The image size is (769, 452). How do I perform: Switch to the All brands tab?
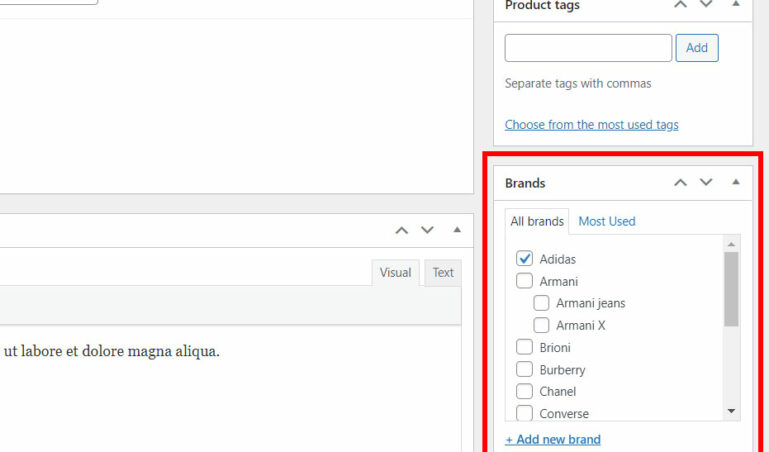tap(537, 222)
